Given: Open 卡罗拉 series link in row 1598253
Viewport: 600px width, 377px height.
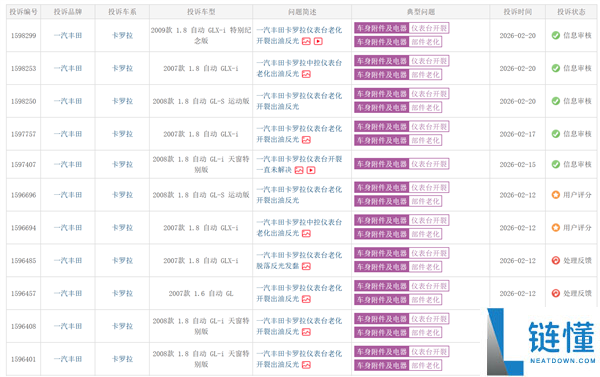Looking at the screenshot, I should click(122, 69).
